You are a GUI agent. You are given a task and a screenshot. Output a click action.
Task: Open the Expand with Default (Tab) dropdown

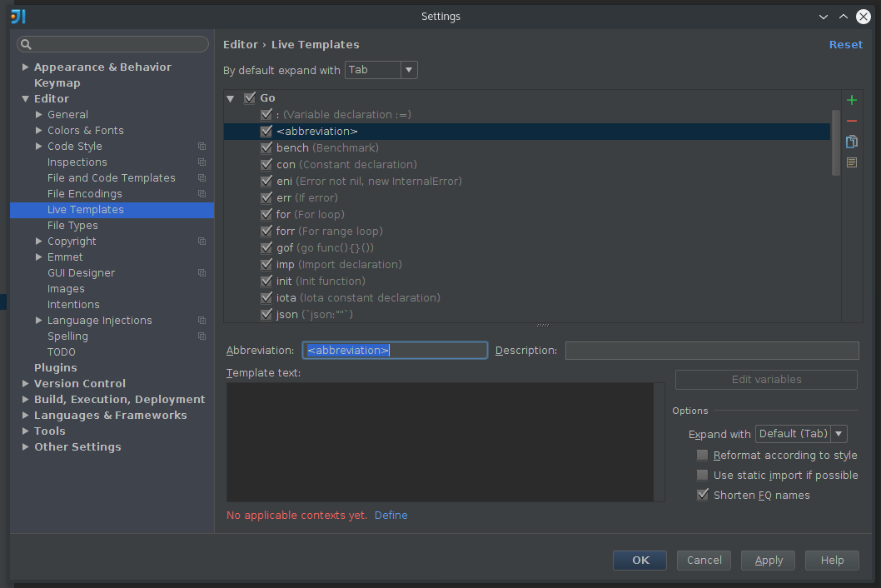coord(839,433)
